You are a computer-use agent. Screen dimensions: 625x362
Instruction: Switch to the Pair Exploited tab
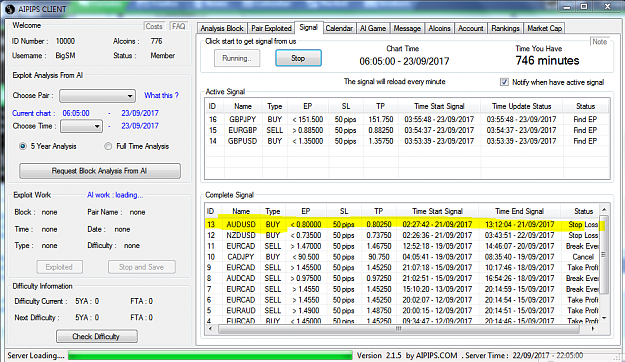point(271,28)
